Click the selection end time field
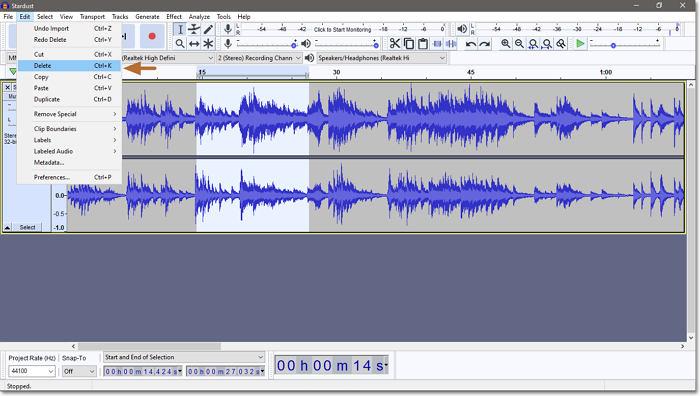The width and height of the screenshot is (700, 396). (225, 371)
